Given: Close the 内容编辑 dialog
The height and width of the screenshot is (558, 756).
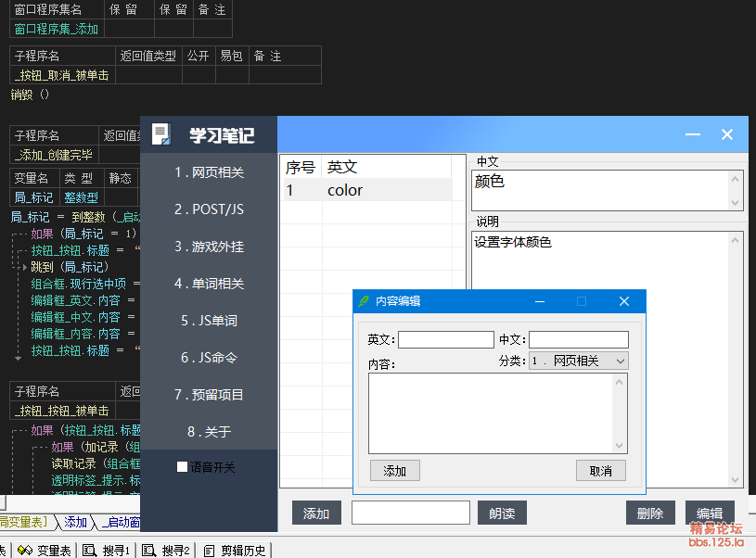Looking at the screenshot, I should [624, 301].
